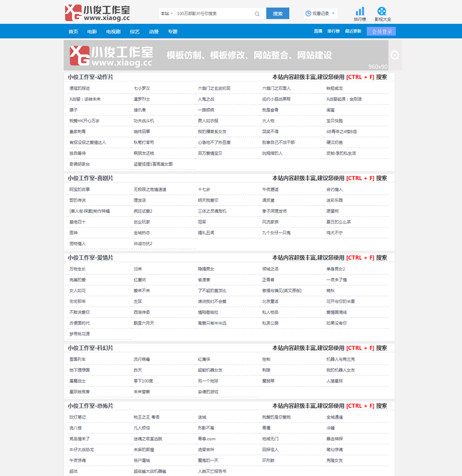Open the movie 宝贝快跑
The width and height of the screenshot is (462, 476).
pos(334,121)
